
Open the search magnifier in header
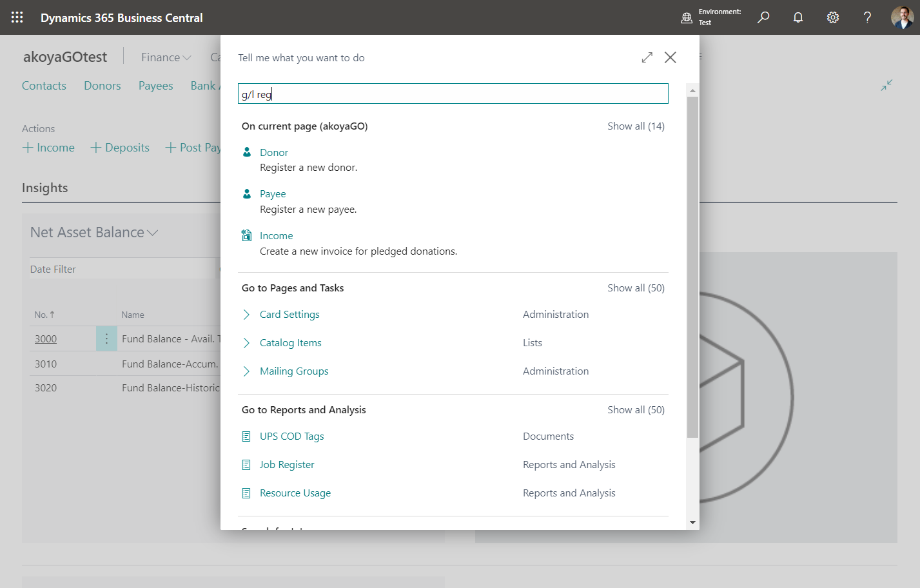click(x=763, y=17)
